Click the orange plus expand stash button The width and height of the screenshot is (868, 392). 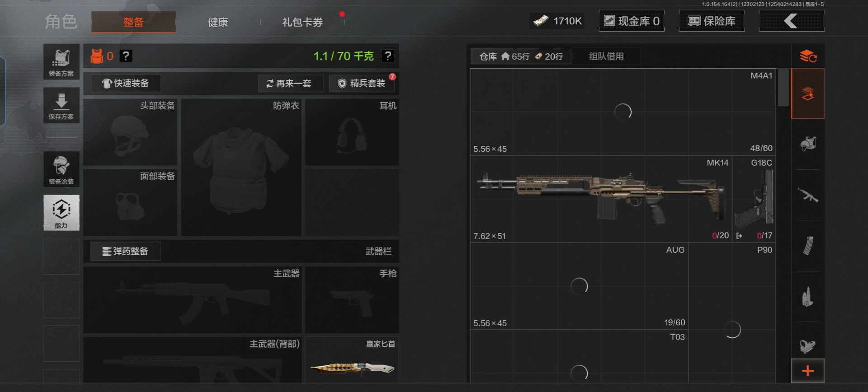point(808,371)
